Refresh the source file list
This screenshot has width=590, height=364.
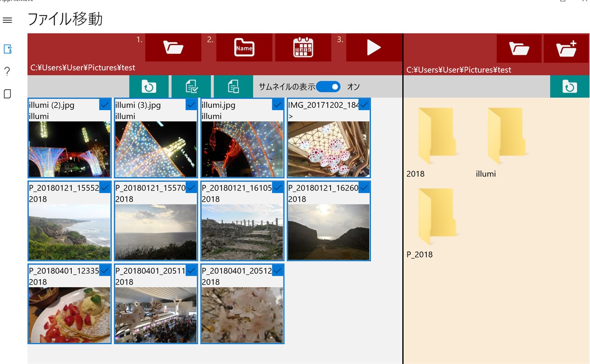click(x=148, y=86)
